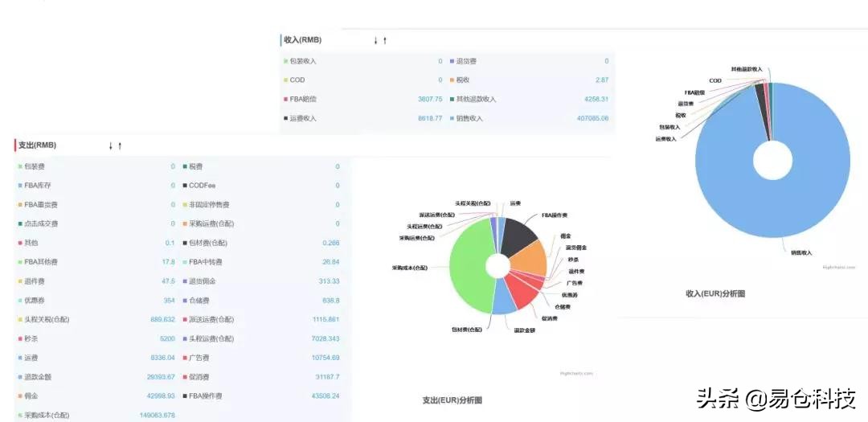Viewport: 868px width, 422px height.
Task: Click the 10754.69 advertising fee value
Action: [x=325, y=358]
